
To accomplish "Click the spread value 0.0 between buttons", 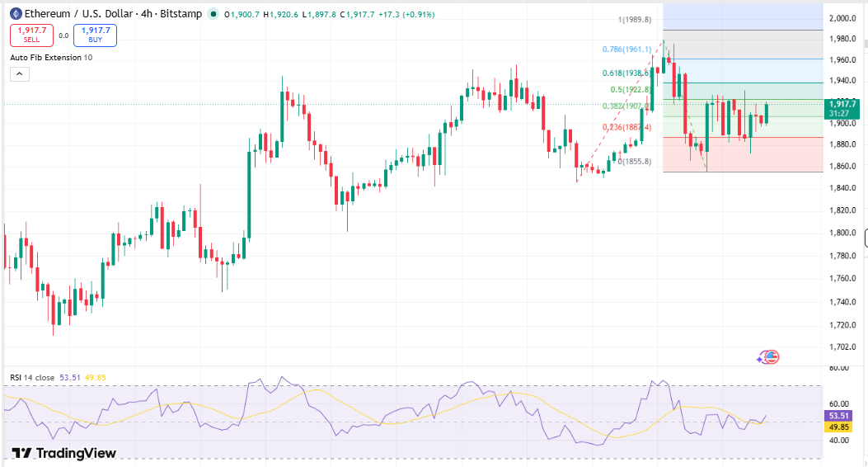I will tap(63, 35).
